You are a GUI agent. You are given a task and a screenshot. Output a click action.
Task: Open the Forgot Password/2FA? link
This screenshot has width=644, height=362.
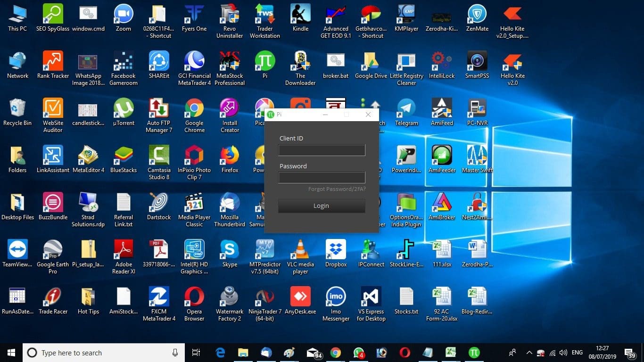tap(337, 189)
